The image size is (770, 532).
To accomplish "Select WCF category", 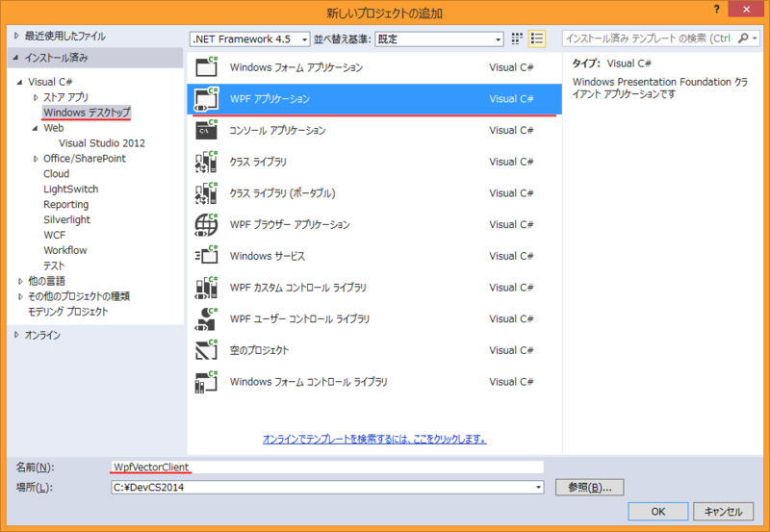I will click(54, 235).
